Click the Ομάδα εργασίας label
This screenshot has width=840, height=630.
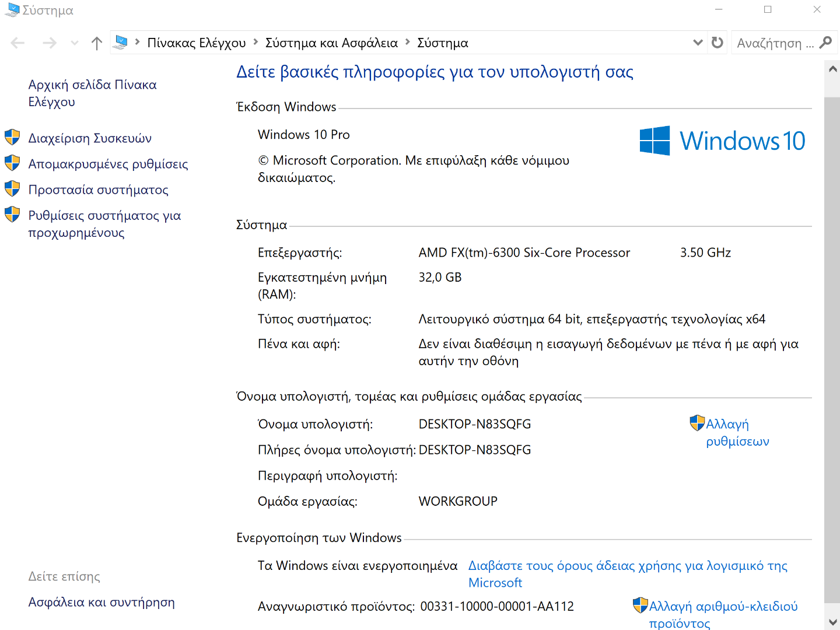point(307,501)
